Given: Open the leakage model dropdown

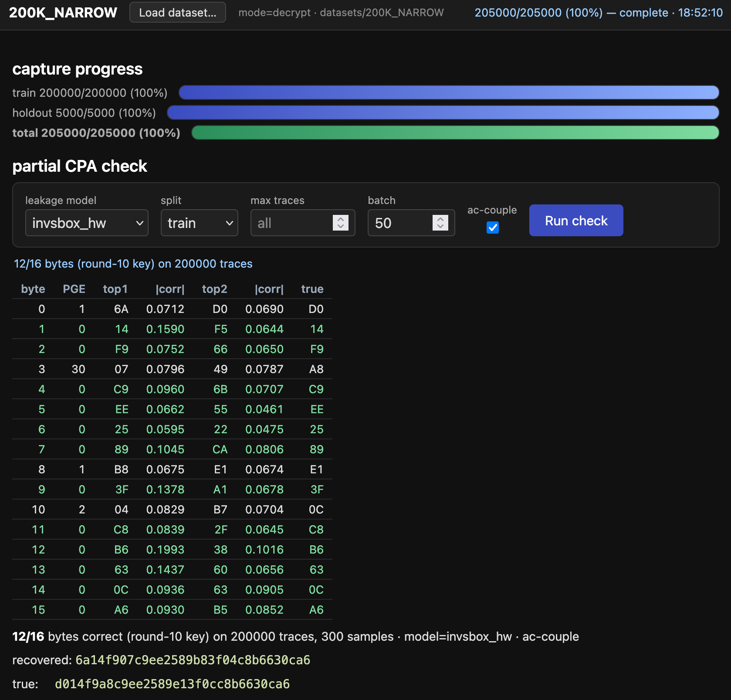Looking at the screenshot, I should click(x=87, y=223).
